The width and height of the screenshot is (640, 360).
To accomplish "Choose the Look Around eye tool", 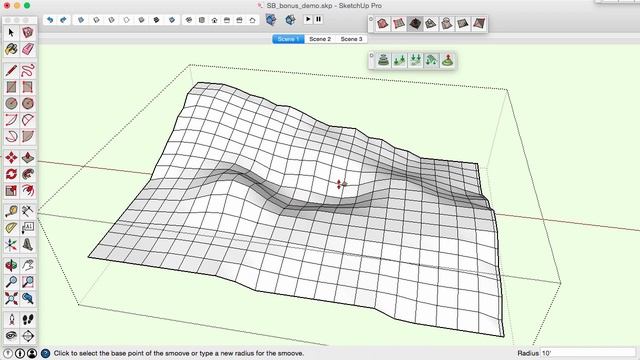I will 11,336.
